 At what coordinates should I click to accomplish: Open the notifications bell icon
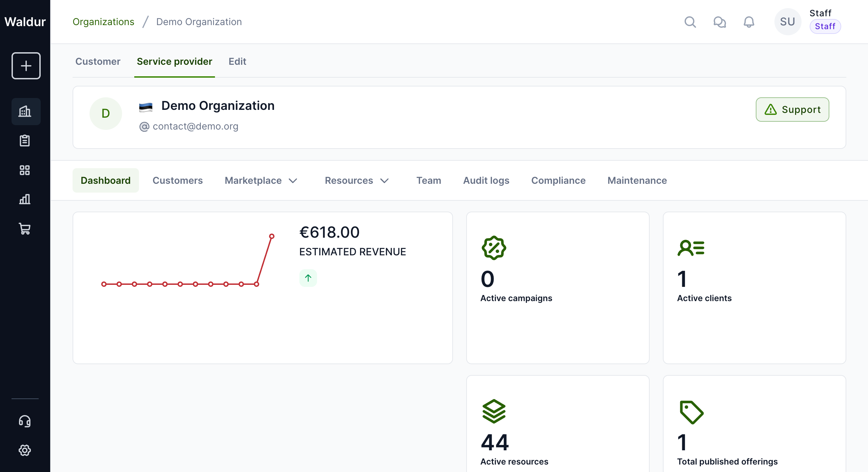pyautogui.click(x=749, y=22)
